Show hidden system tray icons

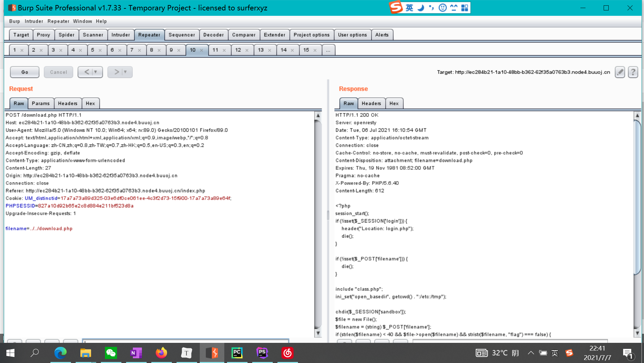[x=531, y=353]
